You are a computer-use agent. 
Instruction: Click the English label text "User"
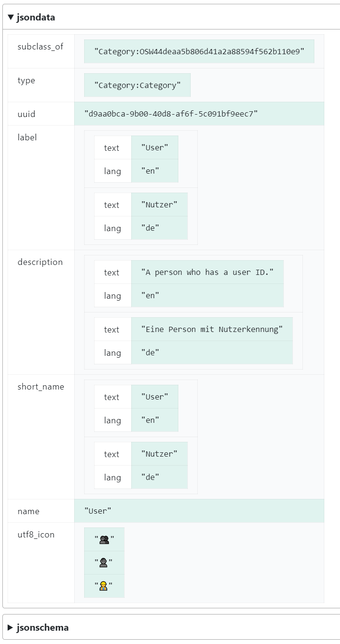click(x=155, y=147)
